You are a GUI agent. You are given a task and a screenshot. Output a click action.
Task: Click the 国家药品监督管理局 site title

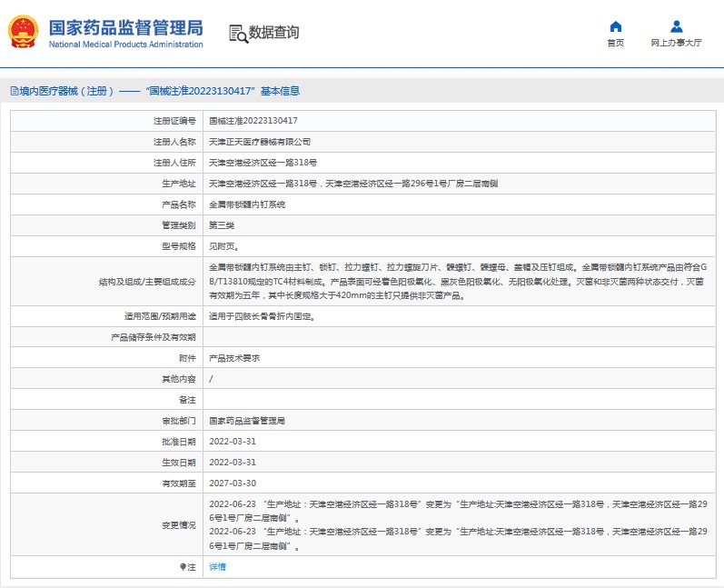125,27
